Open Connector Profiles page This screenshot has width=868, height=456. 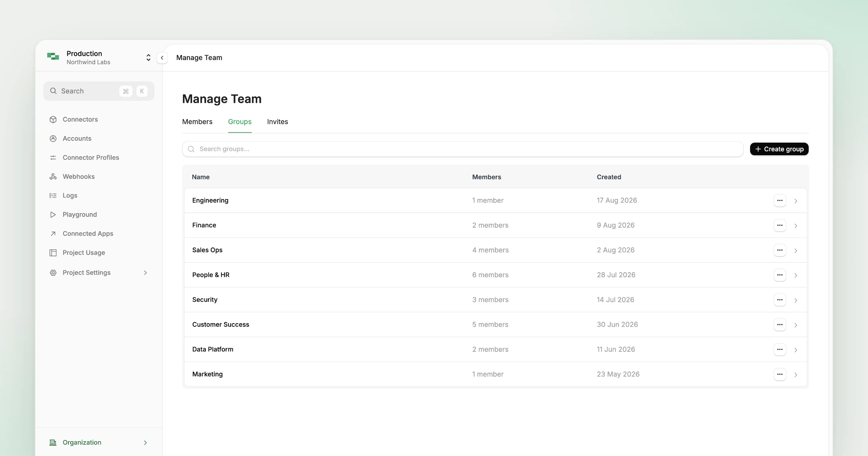coord(91,157)
